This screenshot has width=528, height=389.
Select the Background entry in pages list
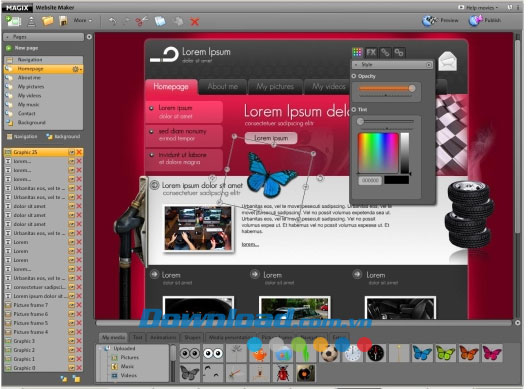pos(43,123)
